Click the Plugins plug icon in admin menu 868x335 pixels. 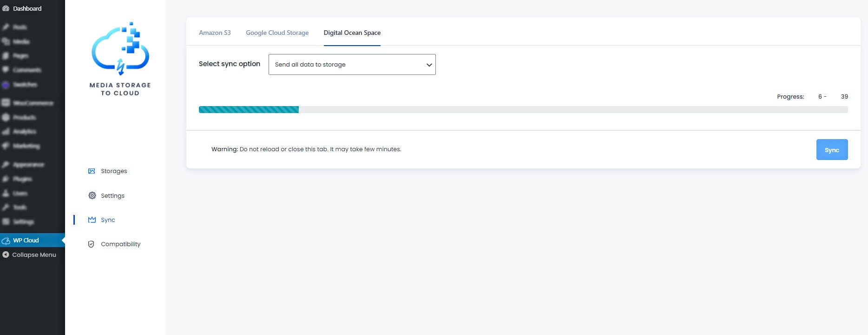tap(6, 179)
